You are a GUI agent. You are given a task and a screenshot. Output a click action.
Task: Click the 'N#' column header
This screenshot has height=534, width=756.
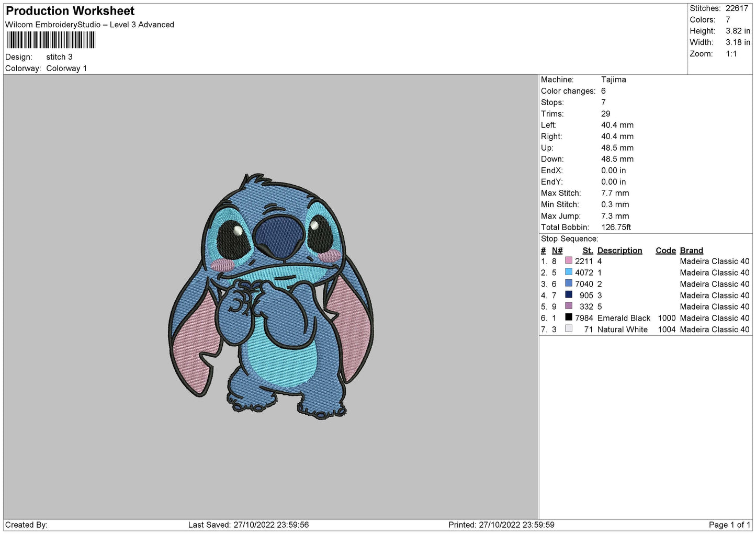557,251
